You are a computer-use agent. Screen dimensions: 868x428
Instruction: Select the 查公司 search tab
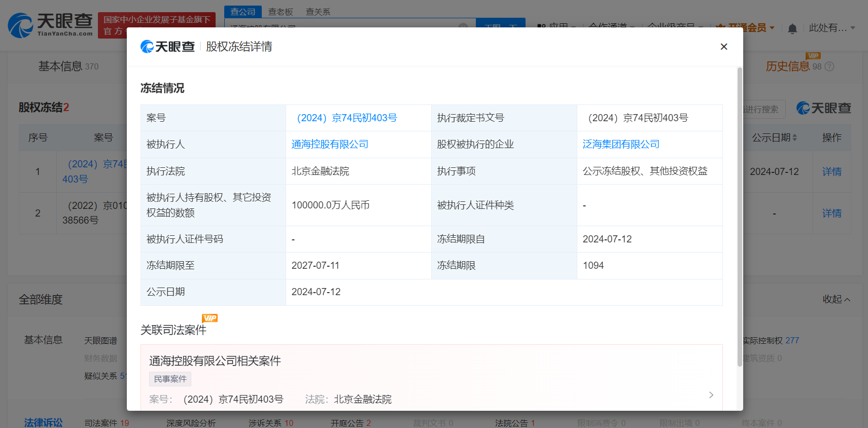[x=243, y=11]
